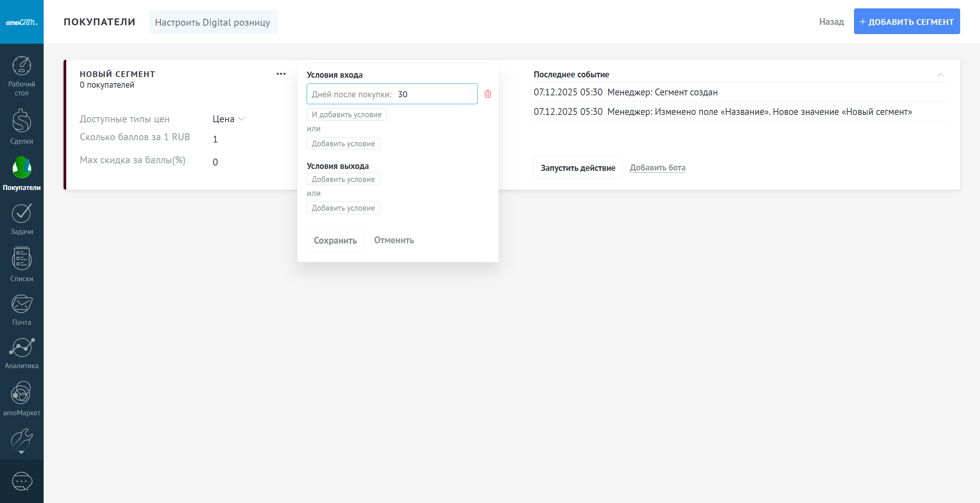
Task: Delete the condition with the red trash icon
Action: click(488, 94)
